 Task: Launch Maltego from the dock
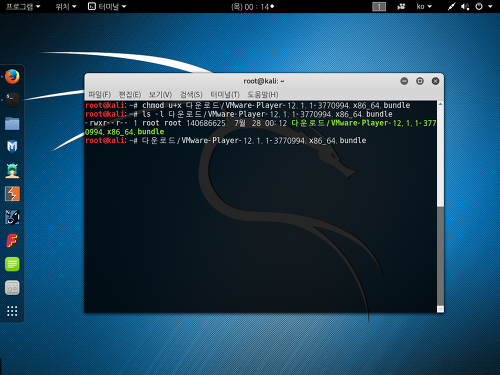12,147
